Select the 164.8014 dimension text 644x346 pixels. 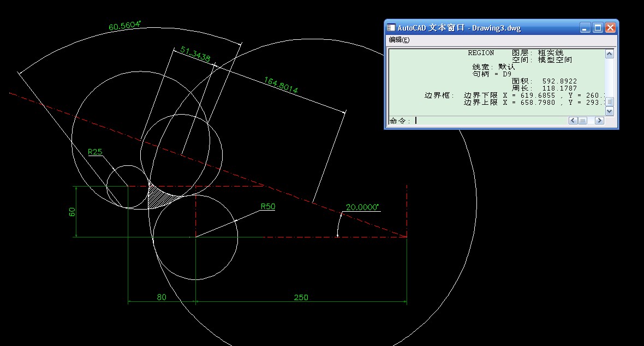(x=281, y=85)
